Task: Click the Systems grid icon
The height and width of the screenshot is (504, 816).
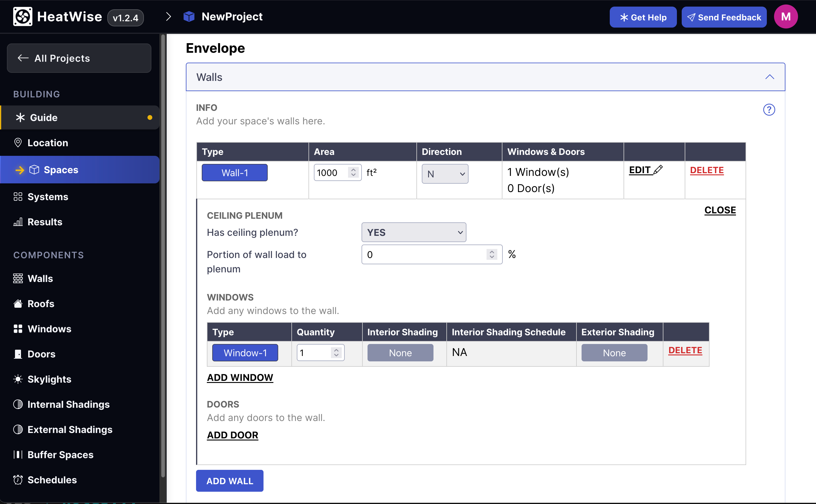Action: tap(18, 197)
